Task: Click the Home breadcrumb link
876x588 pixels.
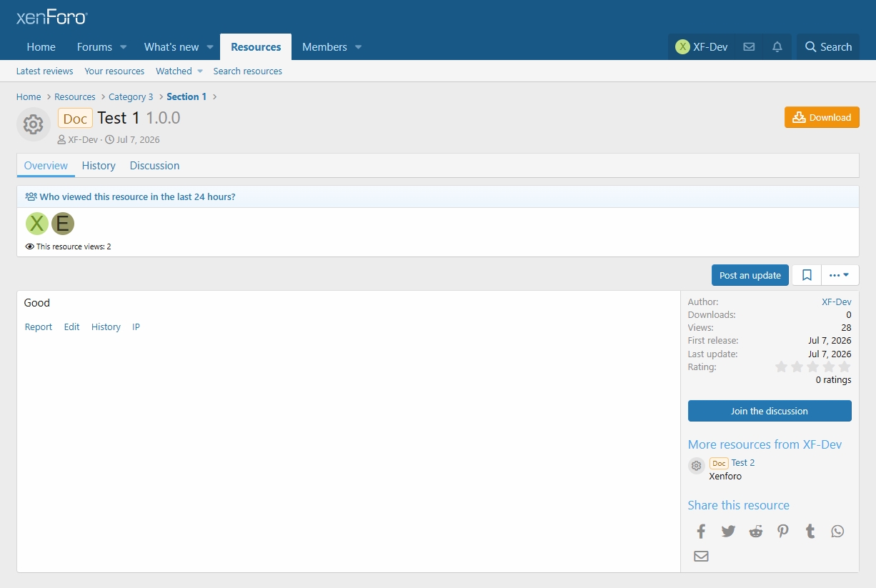Action: pos(29,96)
